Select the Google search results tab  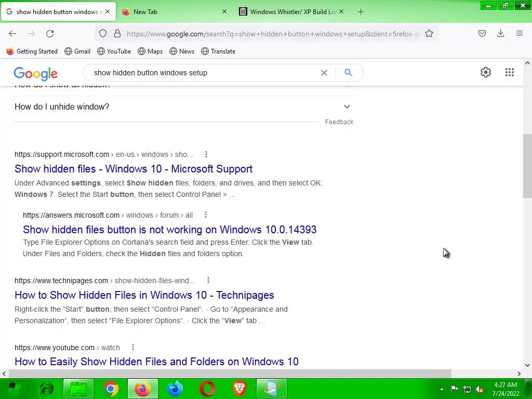58,12
